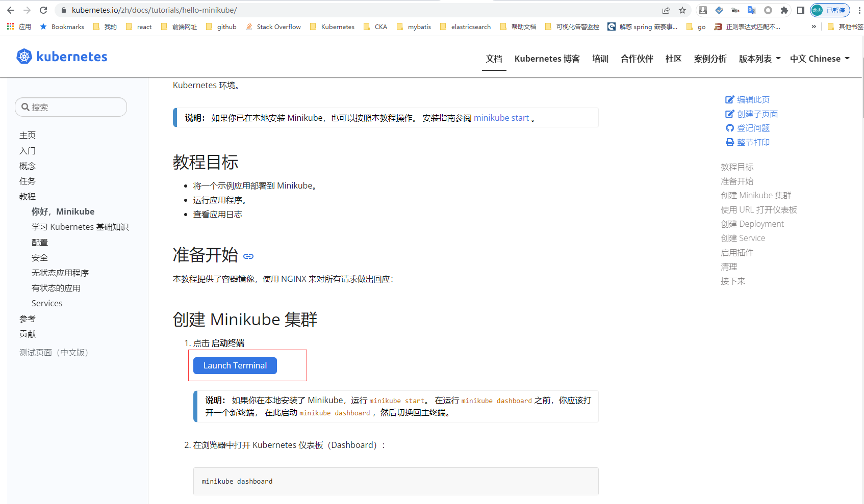Click the printer icon for 整节打印
Viewport: 864px width, 504px height.
(730, 142)
